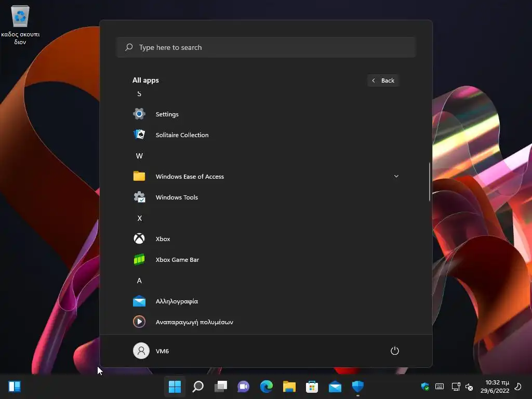Open Xbox Game Bar
This screenshot has height=399, width=532.
pos(265,260)
